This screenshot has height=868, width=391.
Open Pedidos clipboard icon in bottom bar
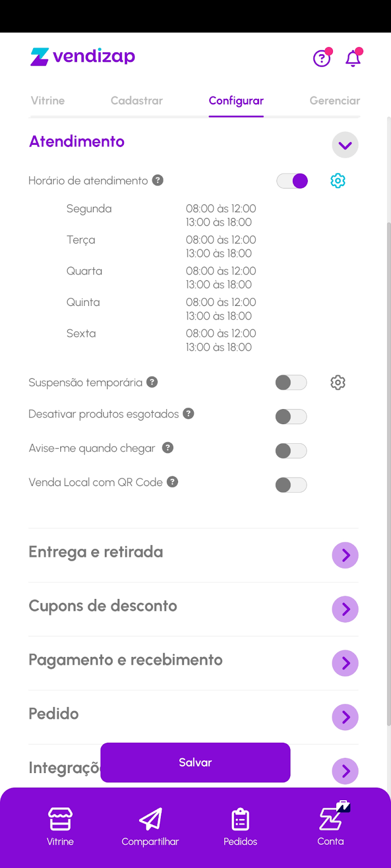[240, 819]
